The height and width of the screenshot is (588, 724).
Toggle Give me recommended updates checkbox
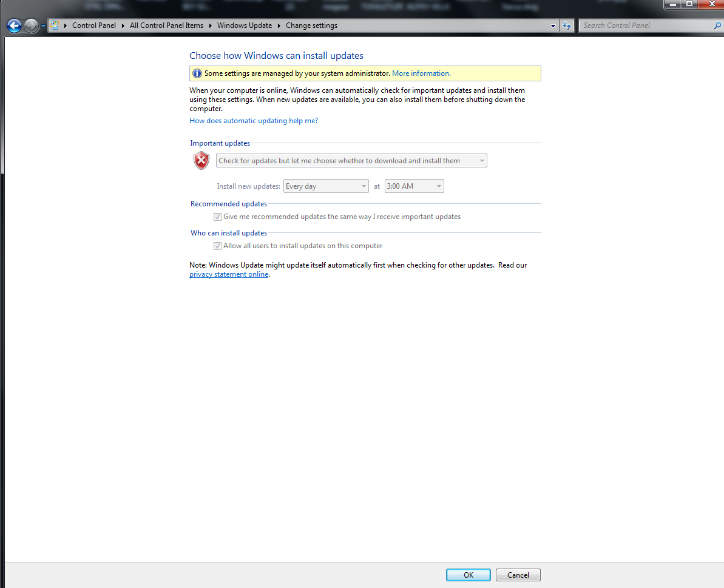click(x=217, y=217)
